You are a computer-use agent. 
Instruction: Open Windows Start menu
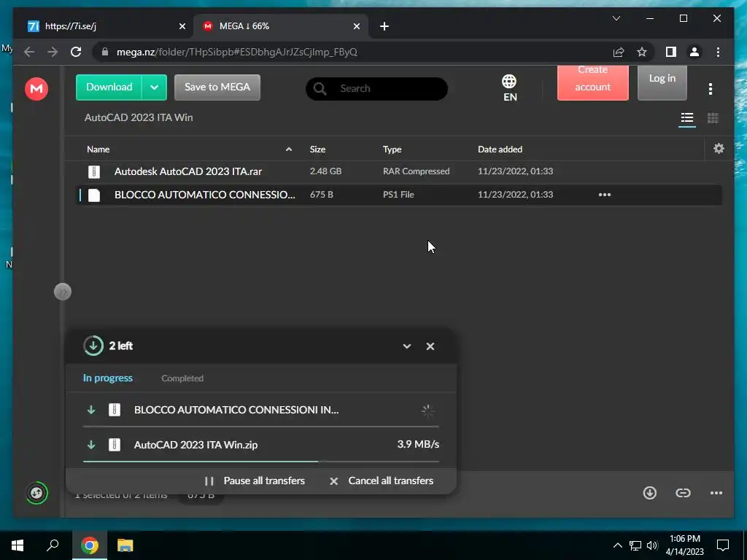[x=18, y=545]
